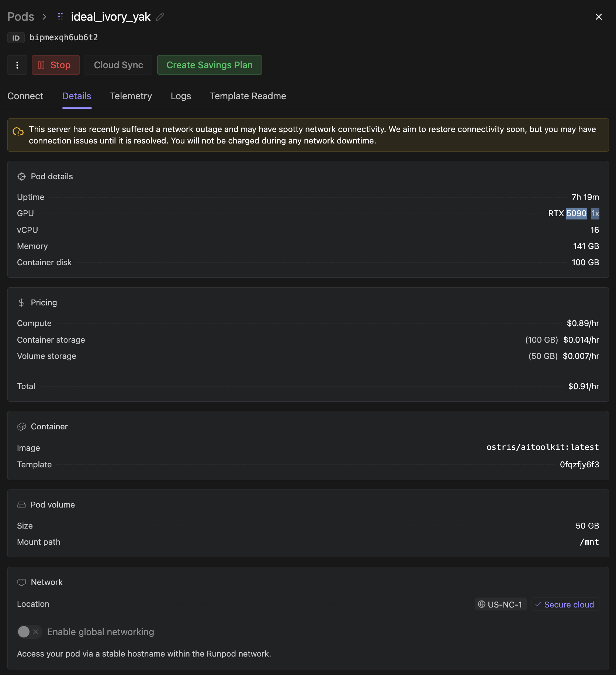Select the pod ID bipmexqh6ub6t2
616x675 pixels.
click(63, 37)
